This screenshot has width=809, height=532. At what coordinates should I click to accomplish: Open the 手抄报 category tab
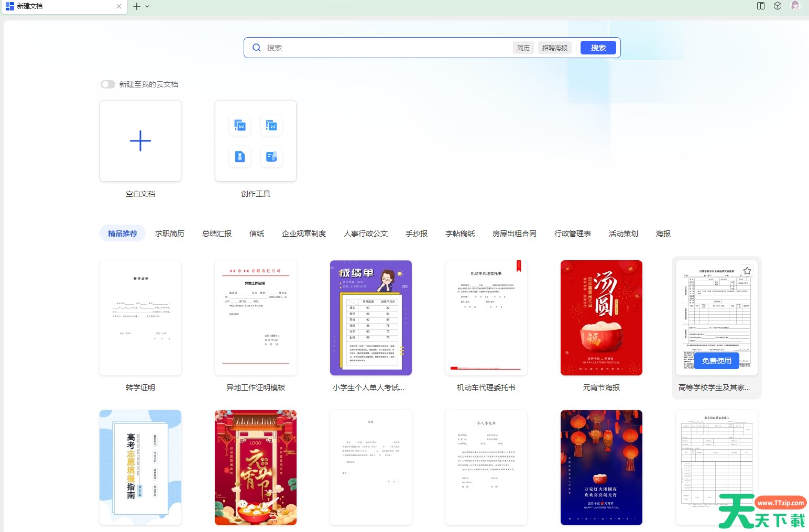coord(417,234)
